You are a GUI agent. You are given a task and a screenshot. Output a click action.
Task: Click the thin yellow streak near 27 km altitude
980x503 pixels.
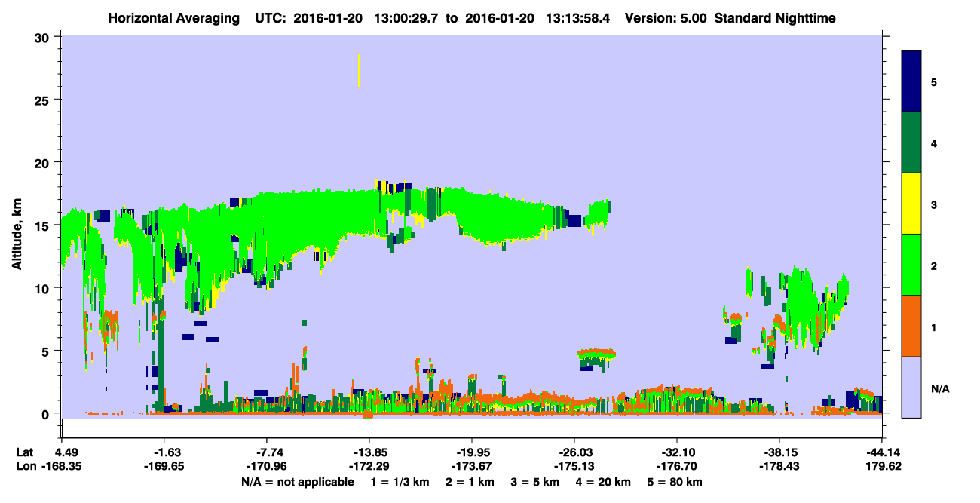coord(359,70)
